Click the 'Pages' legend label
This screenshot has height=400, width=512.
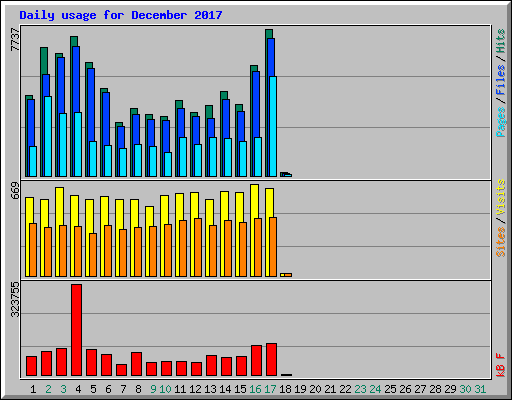point(500,122)
